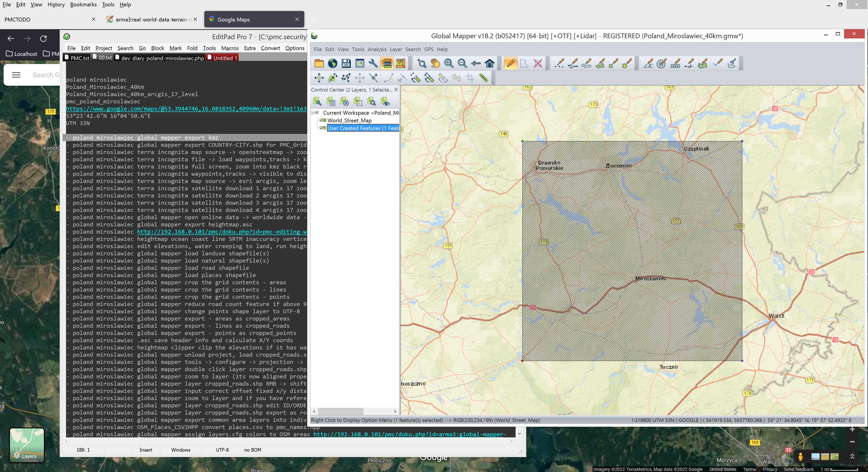
Task: Save workspace with the floppy disk icon
Action: pos(346,63)
